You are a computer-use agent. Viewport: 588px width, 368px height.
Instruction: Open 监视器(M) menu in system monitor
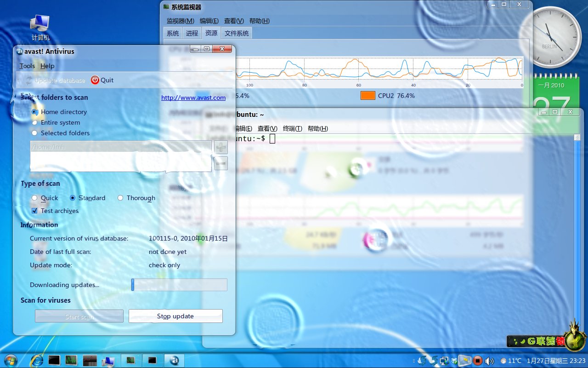[180, 21]
